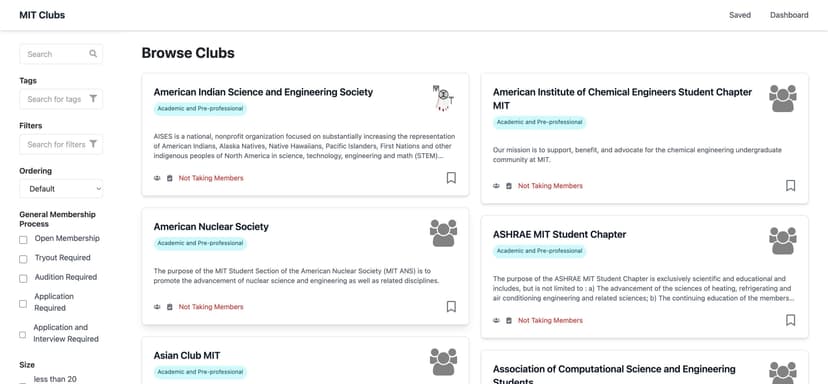Open the Dashboard page

tap(789, 15)
